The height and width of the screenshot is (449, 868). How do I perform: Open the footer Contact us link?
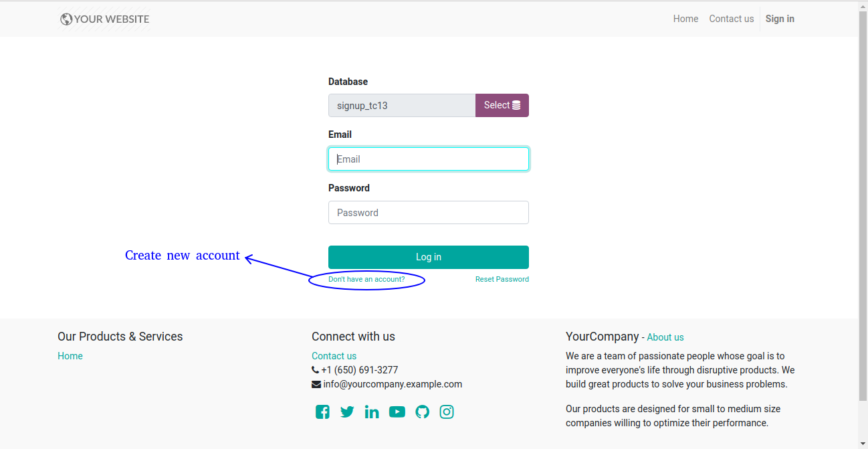(x=334, y=356)
